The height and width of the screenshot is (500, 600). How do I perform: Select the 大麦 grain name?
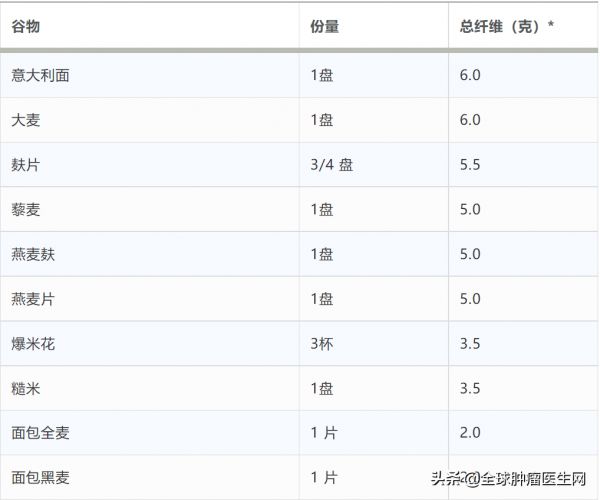pyautogui.click(x=26, y=120)
